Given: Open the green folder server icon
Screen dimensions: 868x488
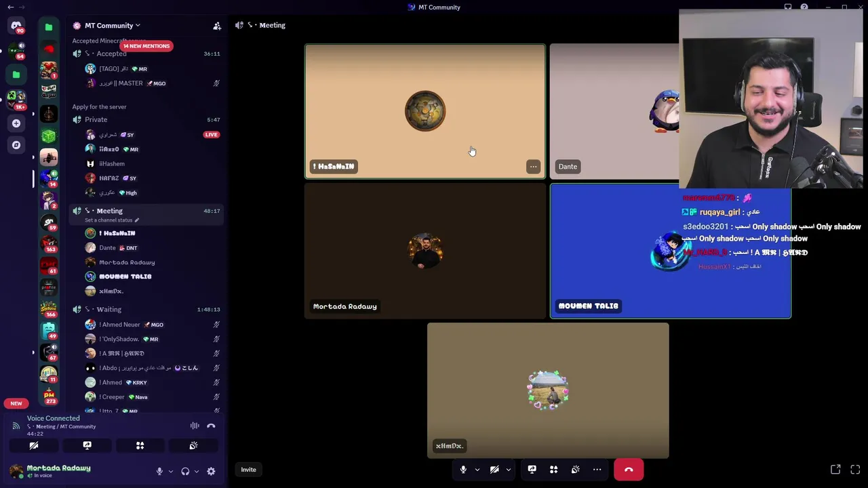Looking at the screenshot, I should coord(49,27).
